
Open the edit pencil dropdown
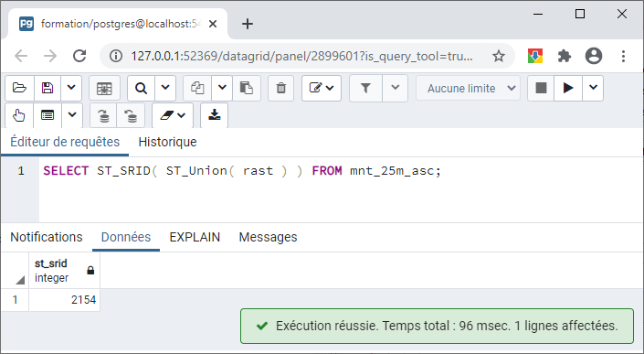click(322, 88)
